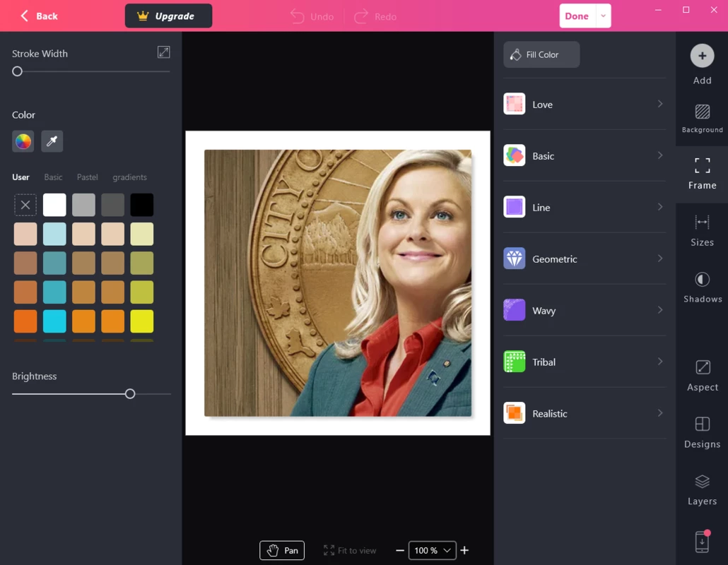
Task: Click the Geometric diamond icon
Action: pos(515,258)
